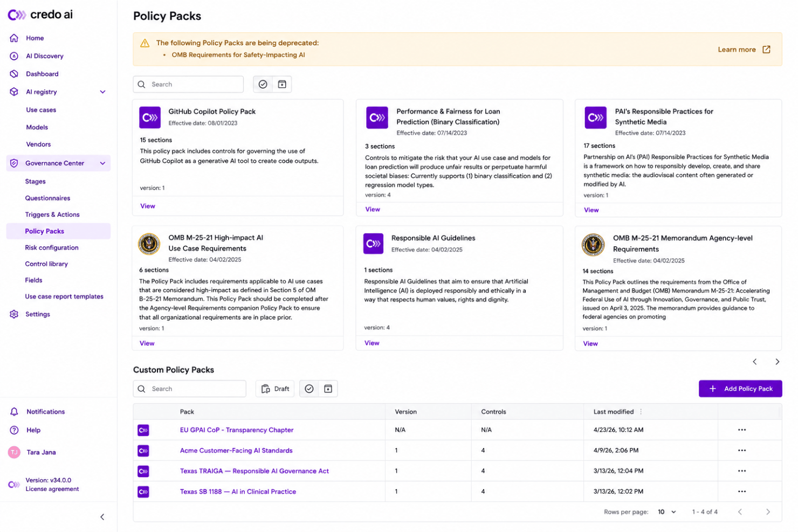Click Tara Jana user avatar
798x532 pixels.
[x=14, y=452]
